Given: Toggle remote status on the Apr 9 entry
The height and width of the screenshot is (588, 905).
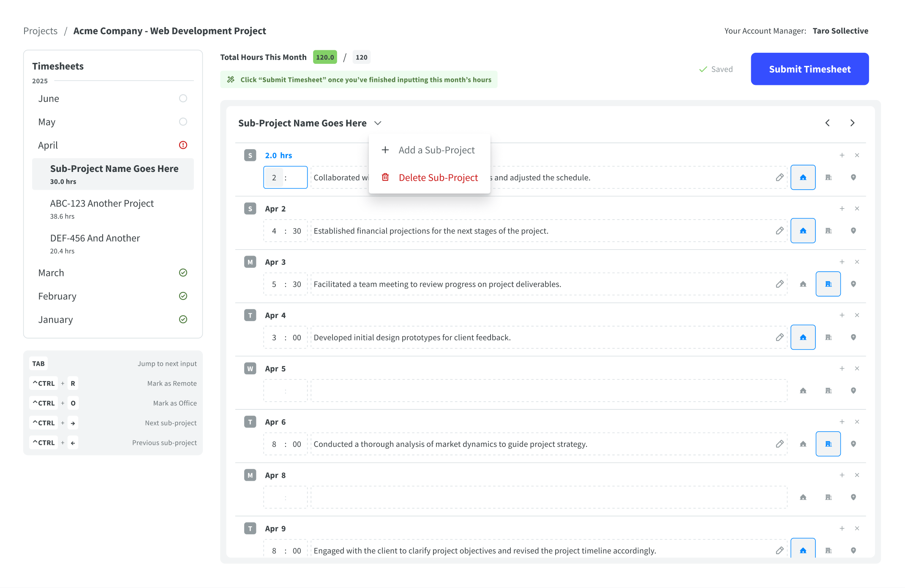Looking at the screenshot, I should pos(803,550).
